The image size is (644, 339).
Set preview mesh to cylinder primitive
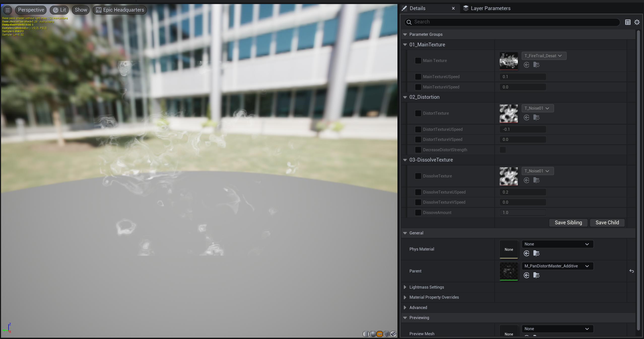366,334
